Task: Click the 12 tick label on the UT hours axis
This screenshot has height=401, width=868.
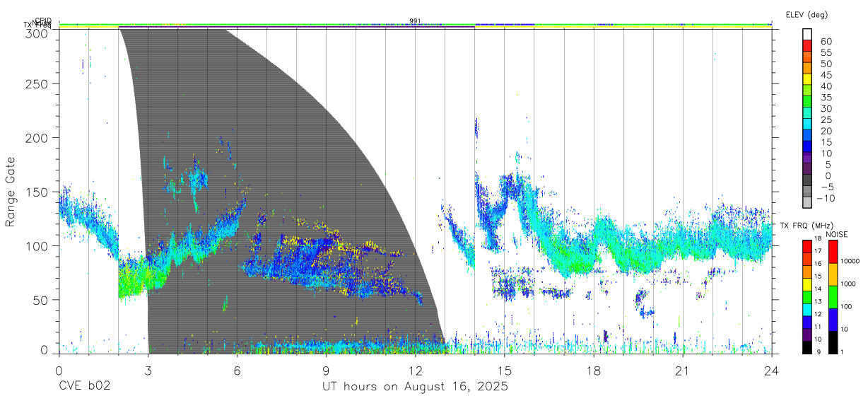Action: (415, 371)
